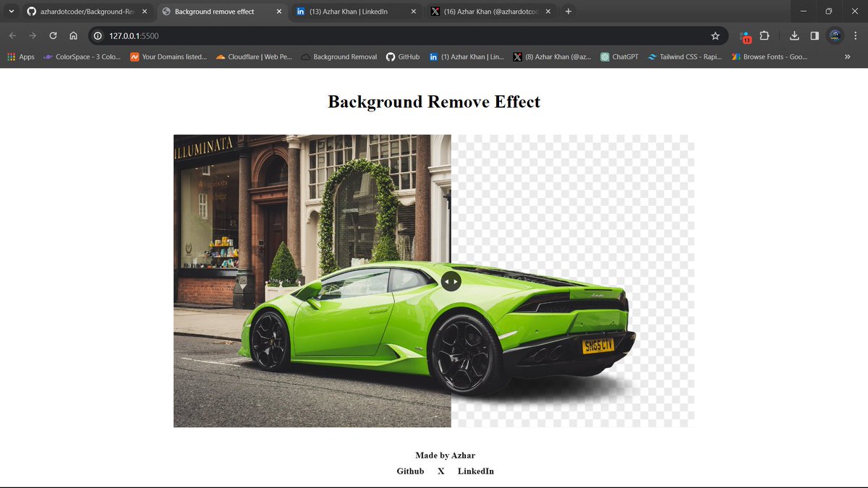Open the Background Removal bookmark
Screen dimensions: 868x488
pyautogui.click(x=339, y=56)
